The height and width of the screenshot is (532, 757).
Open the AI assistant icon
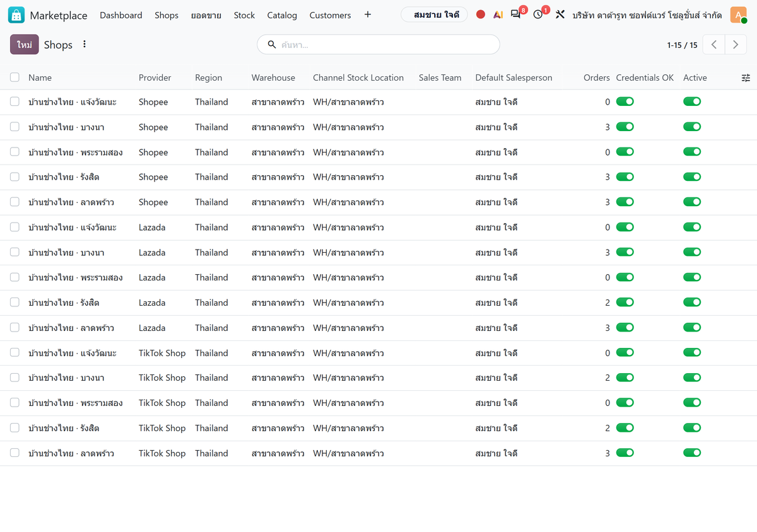[x=498, y=14]
